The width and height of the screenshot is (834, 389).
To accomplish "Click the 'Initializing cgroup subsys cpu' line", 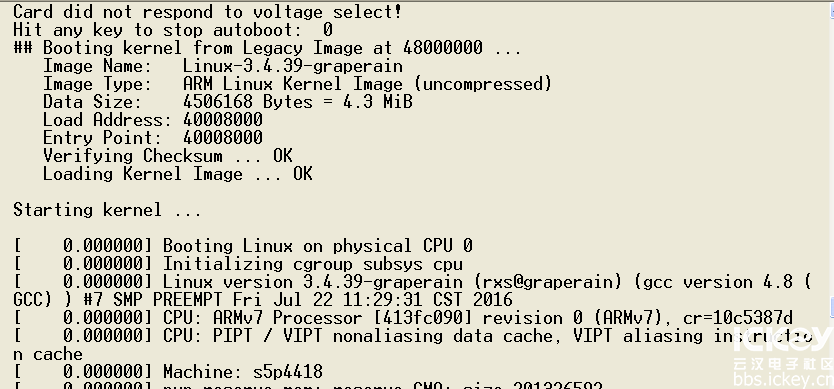I will (238, 264).
